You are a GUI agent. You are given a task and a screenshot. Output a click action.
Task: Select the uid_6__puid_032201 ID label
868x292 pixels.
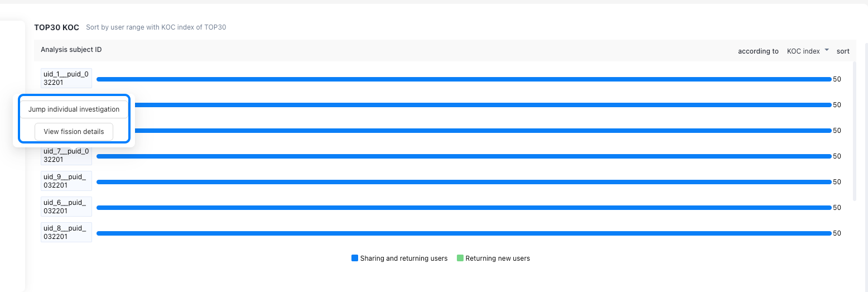click(66, 207)
